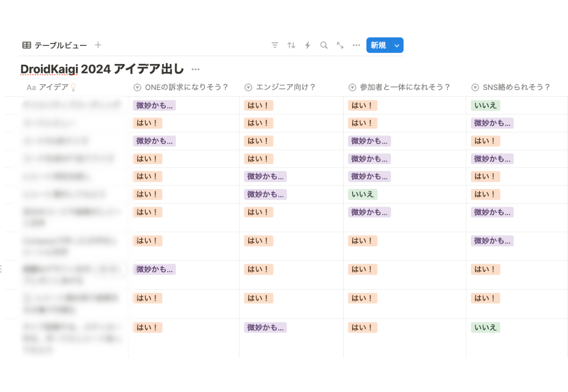Image resolution: width=568 pixels, height=392 pixels.
Task: Click first row's はい！ tag under エンジニア向け
Action: (x=259, y=106)
